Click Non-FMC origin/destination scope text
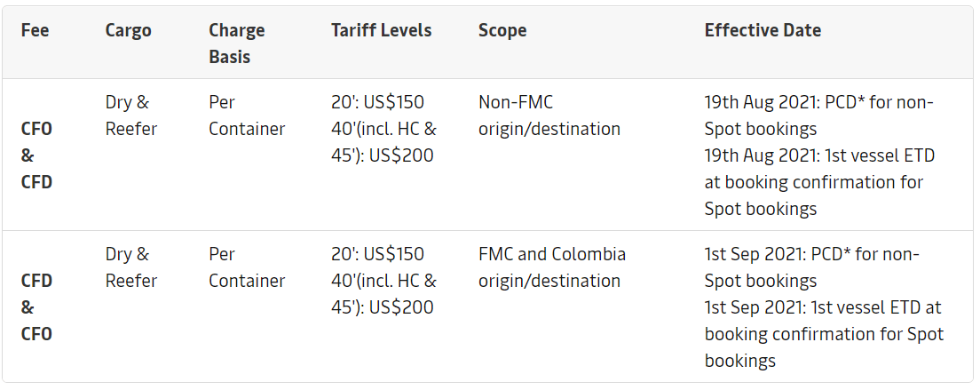The height and width of the screenshot is (390, 980). point(549,115)
